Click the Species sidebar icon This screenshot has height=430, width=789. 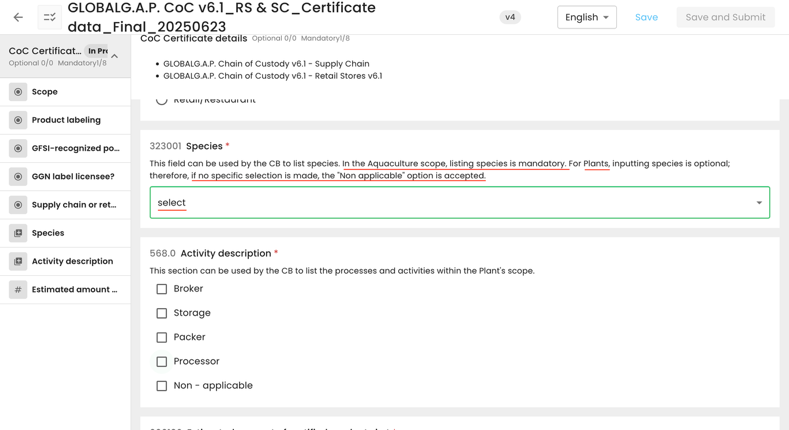(x=18, y=233)
